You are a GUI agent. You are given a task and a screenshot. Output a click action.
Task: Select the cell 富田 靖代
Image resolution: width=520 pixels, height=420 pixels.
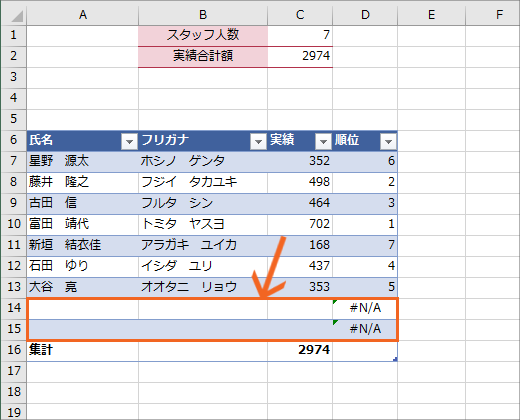click(x=83, y=224)
